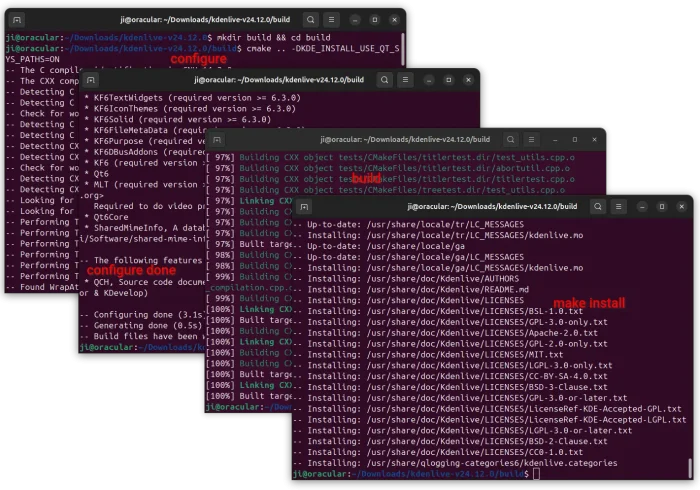Click scrollbar of the cmake configure terminal
Screen dimensions: 700x490
[403, 49]
